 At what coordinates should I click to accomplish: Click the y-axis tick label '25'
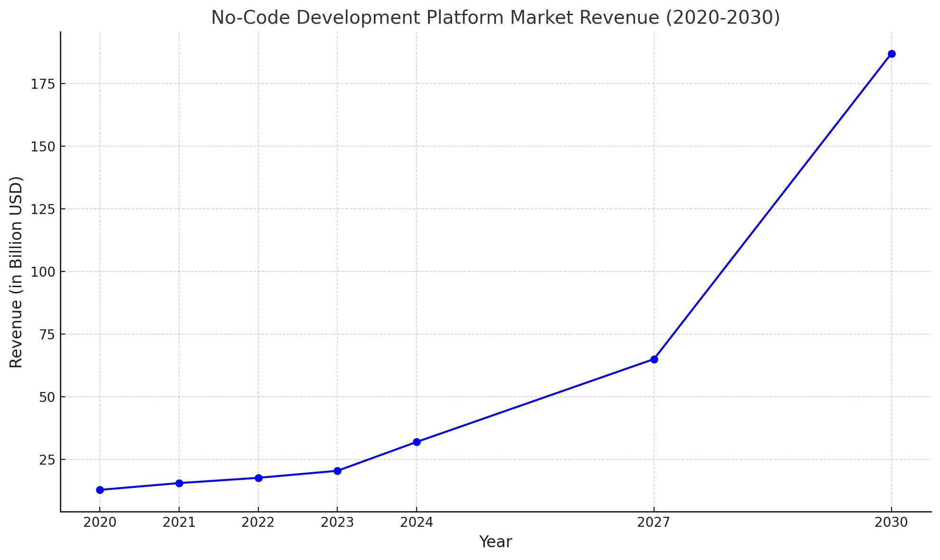point(47,460)
